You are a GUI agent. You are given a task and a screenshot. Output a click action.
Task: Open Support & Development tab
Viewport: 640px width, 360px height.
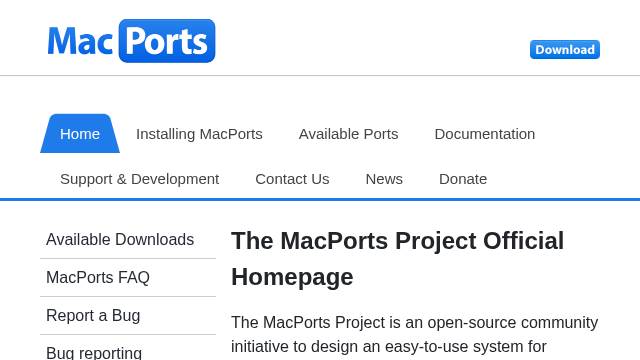tap(140, 179)
